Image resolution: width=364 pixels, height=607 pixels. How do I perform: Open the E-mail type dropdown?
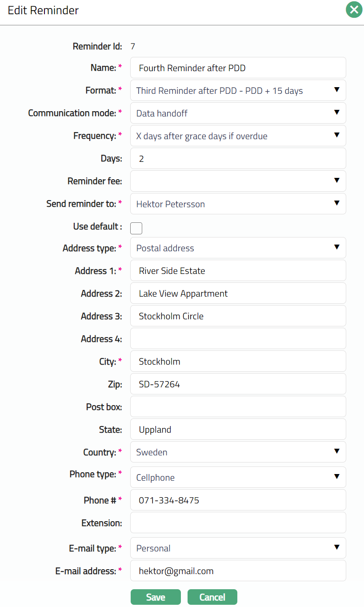238,548
